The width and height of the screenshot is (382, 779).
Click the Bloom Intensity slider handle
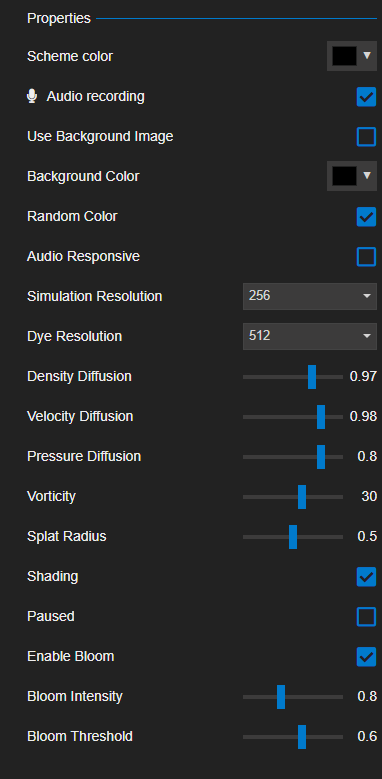[281, 697]
